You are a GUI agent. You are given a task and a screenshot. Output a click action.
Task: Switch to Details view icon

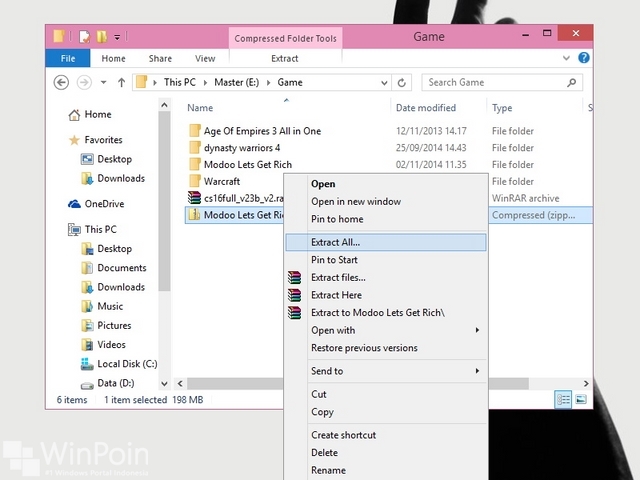[x=563, y=399]
